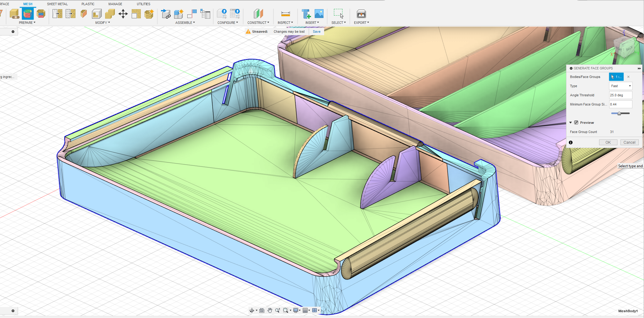The height and width of the screenshot is (318, 644).
Task: Toggle the Preview checkbox
Action: (576, 123)
